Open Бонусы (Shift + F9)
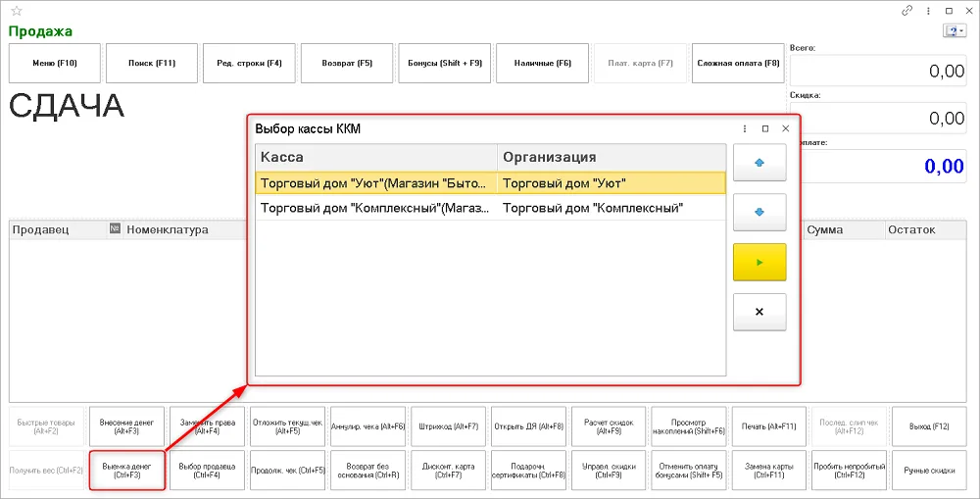This screenshot has height=499, width=980. pyautogui.click(x=445, y=63)
